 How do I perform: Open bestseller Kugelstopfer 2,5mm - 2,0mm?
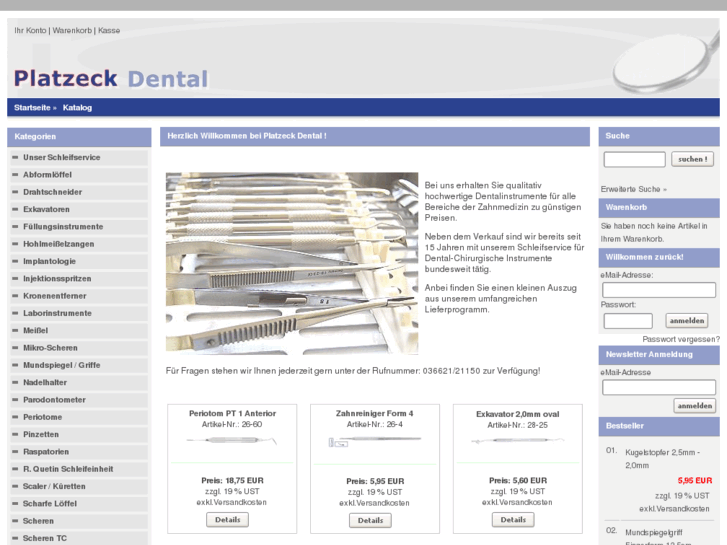point(663,459)
